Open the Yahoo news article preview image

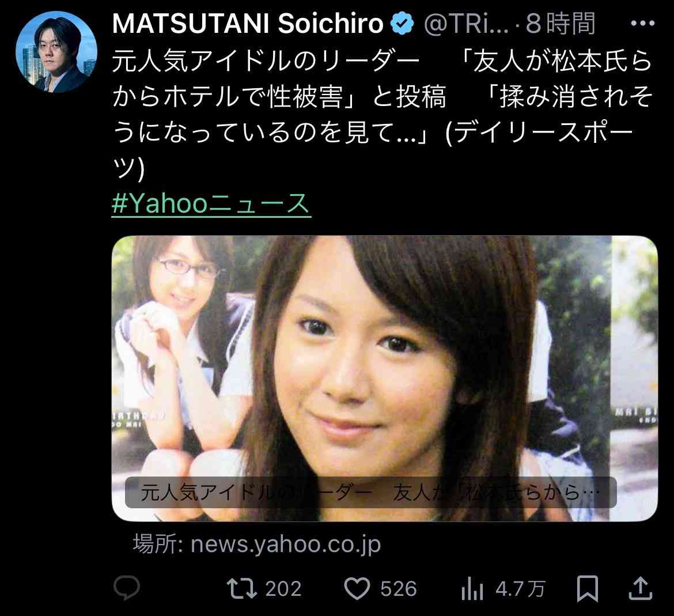click(385, 378)
